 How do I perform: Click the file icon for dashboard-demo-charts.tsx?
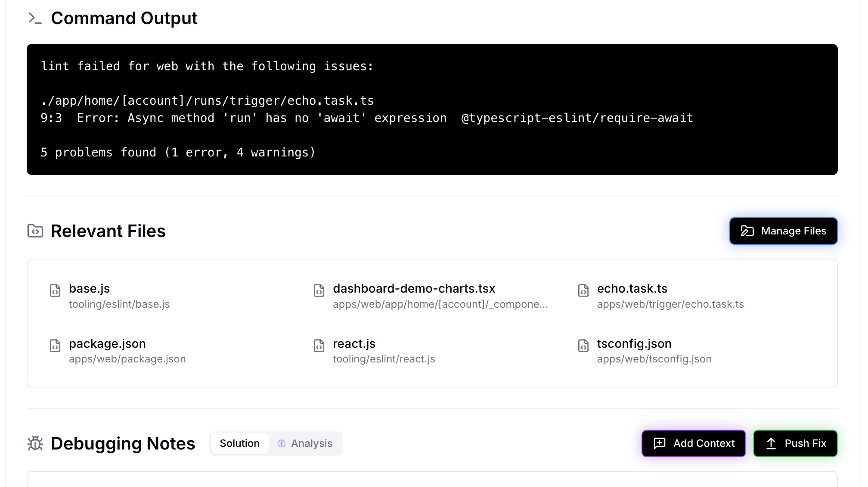(319, 290)
